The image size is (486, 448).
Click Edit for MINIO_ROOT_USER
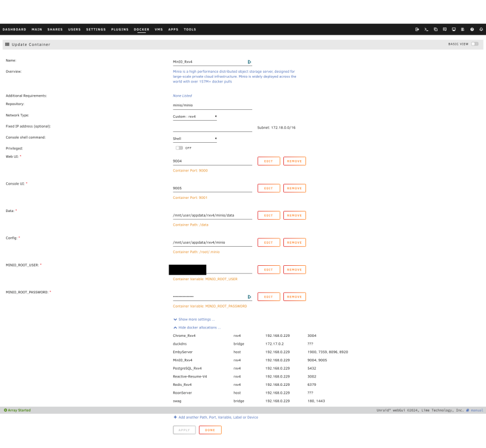pos(269,269)
